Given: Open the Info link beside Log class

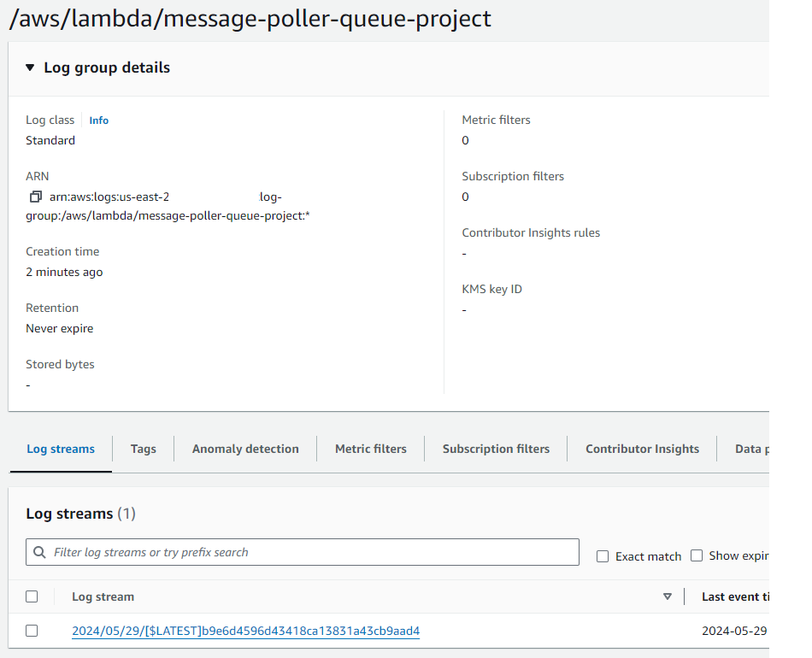Looking at the screenshot, I should point(98,120).
